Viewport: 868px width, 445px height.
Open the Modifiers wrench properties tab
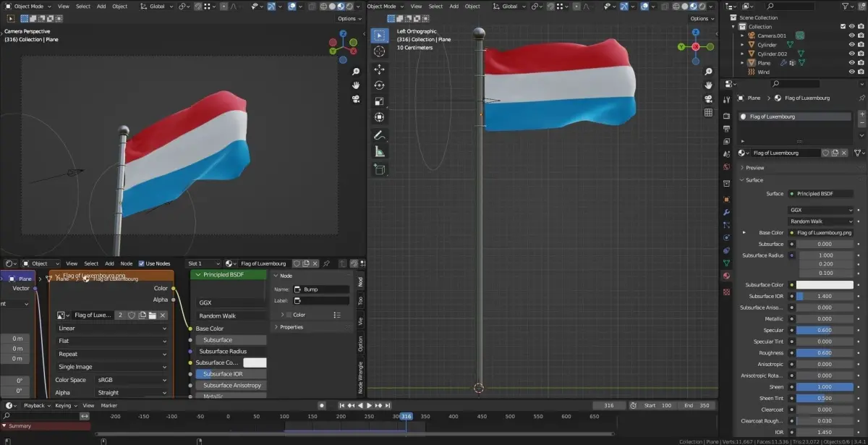(726, 212)
